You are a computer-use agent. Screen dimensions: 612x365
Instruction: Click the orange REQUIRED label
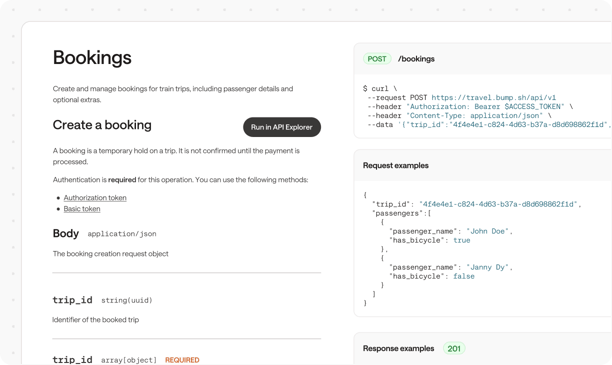[x=182, y=360]
